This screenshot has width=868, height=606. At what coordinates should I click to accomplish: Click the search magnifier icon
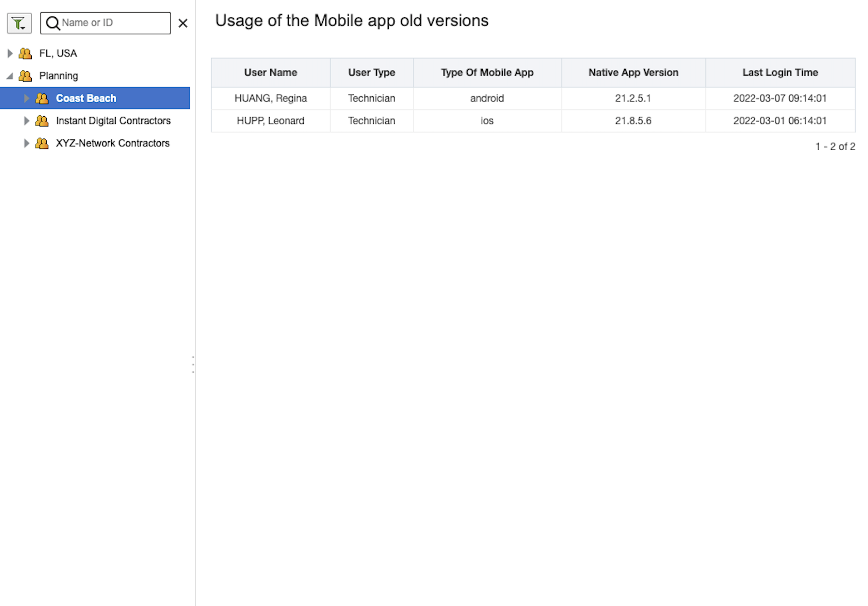tap(53, 23)
